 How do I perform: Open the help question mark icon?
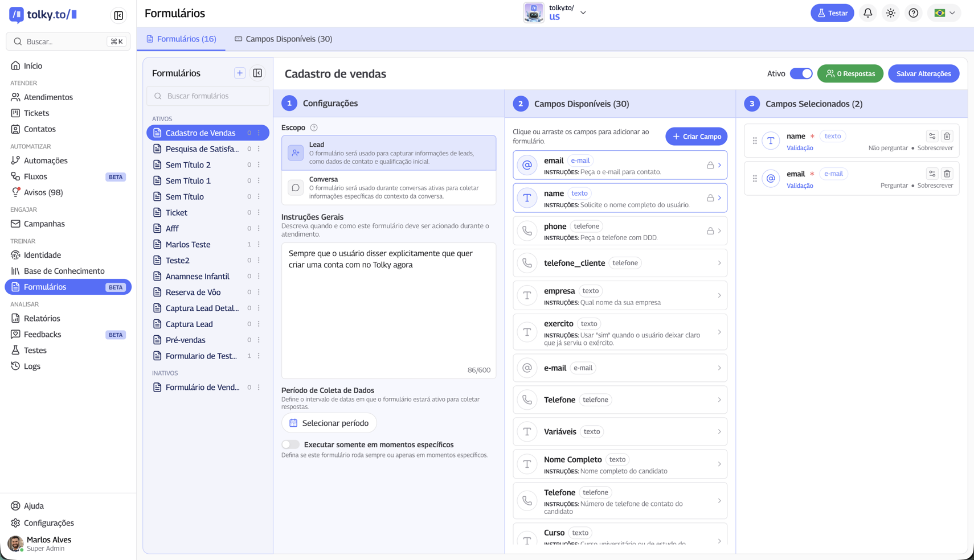click(913, 13)
